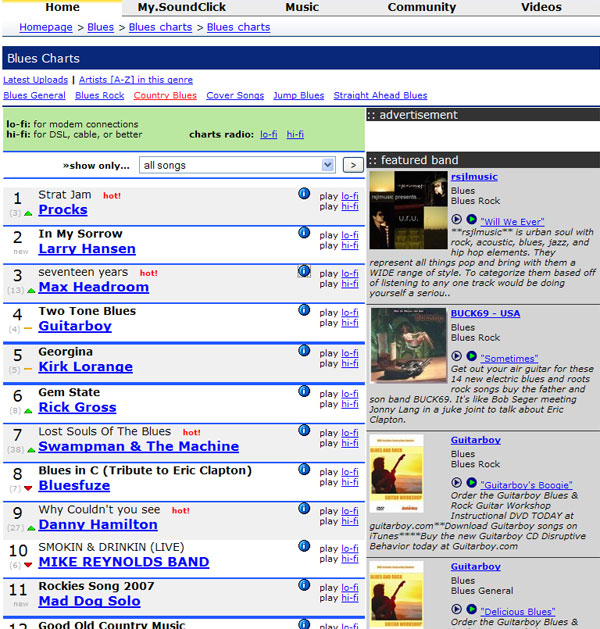Open the Music tab
Image resolution: width=600 pixels, height=629 pixels.
pos(302,7)
